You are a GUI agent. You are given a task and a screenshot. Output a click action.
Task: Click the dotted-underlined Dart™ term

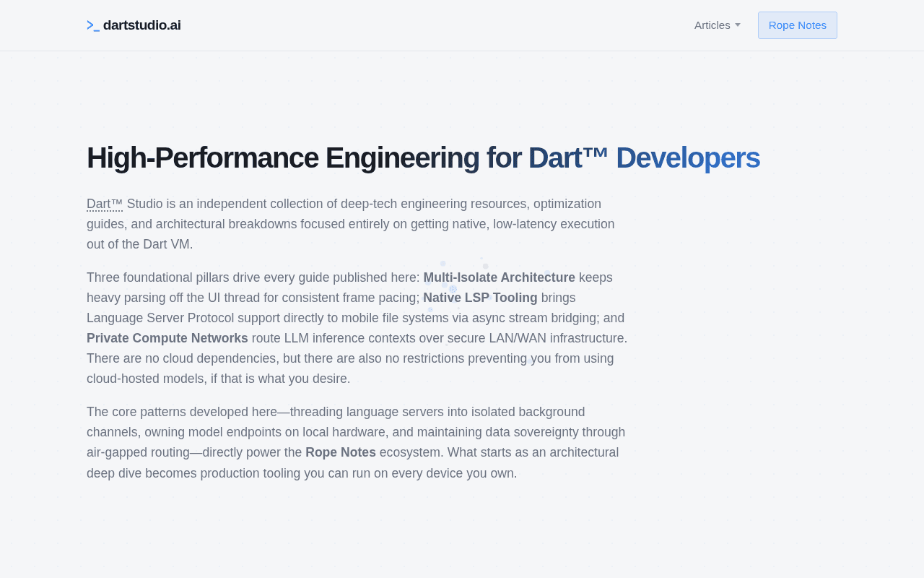click(x=105, y=204)
